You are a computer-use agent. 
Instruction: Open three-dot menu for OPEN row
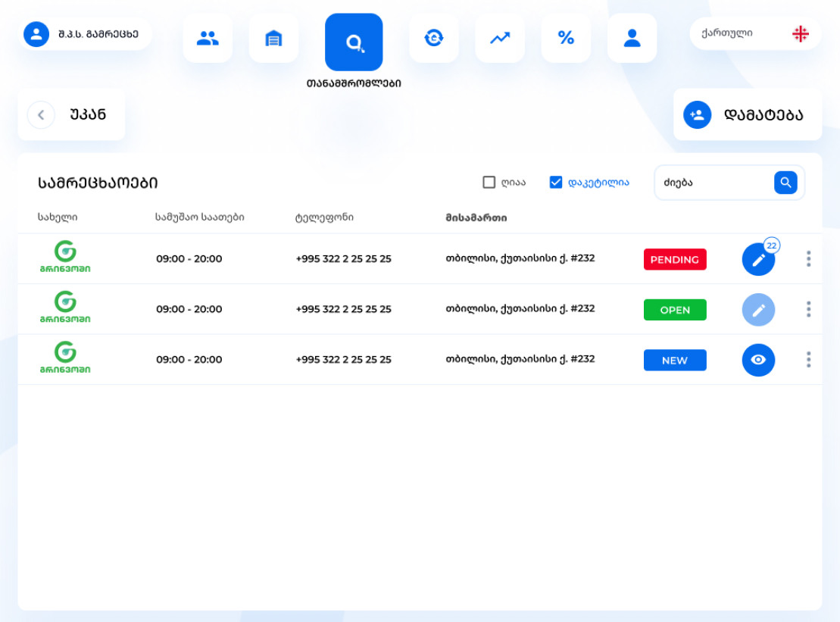coord(808,309)
